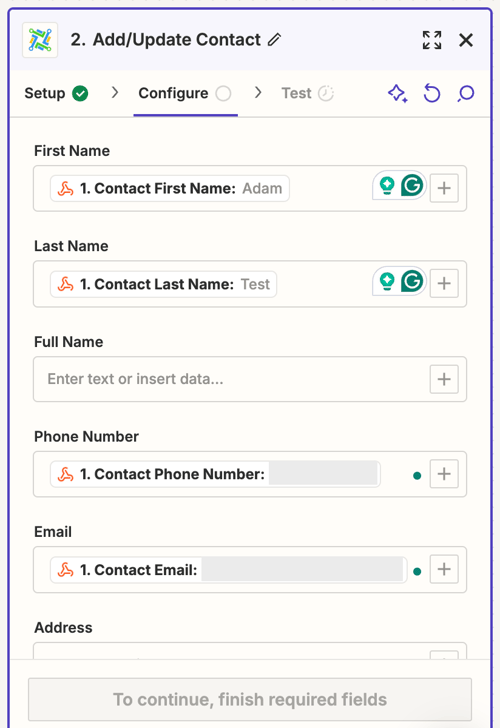This screenshot has height=728, width=500.
Task: Expand the step editor to full screen
Action: (432, 40)
